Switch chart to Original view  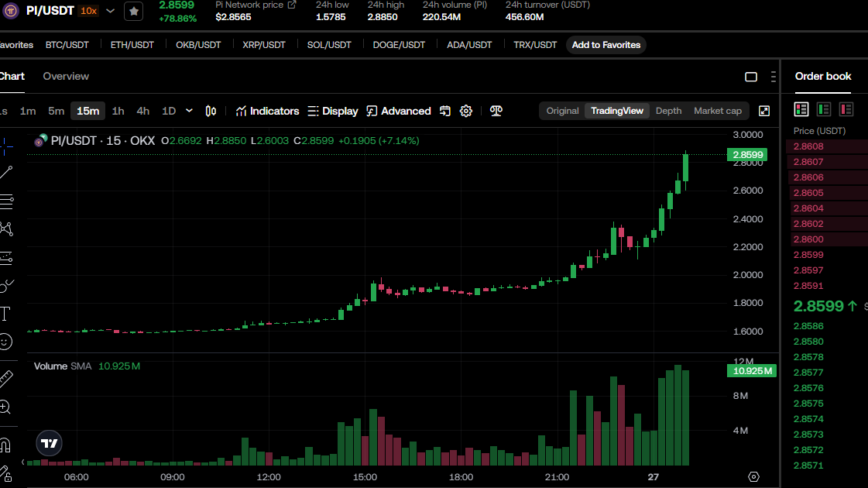click(562, 111)
